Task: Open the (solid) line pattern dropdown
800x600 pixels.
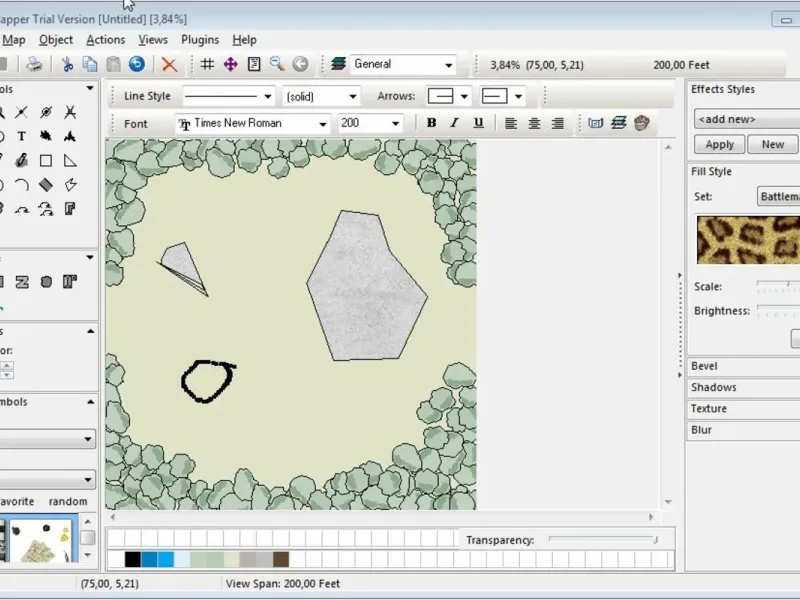Action: pyautogui.click(x=321, y=96)
